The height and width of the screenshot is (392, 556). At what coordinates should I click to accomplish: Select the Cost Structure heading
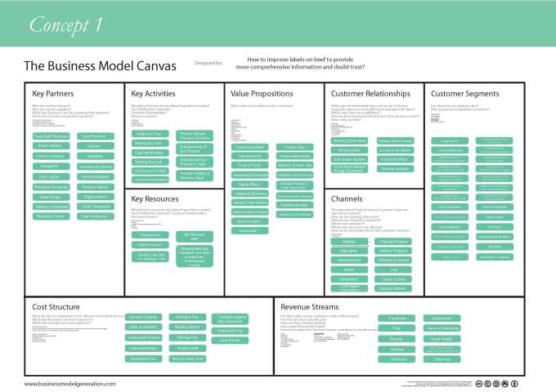tap(59, 304)
